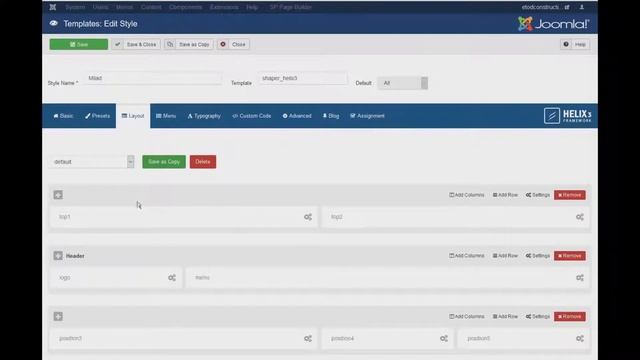Switch to the Advanced tab

[x=297, y=116]
